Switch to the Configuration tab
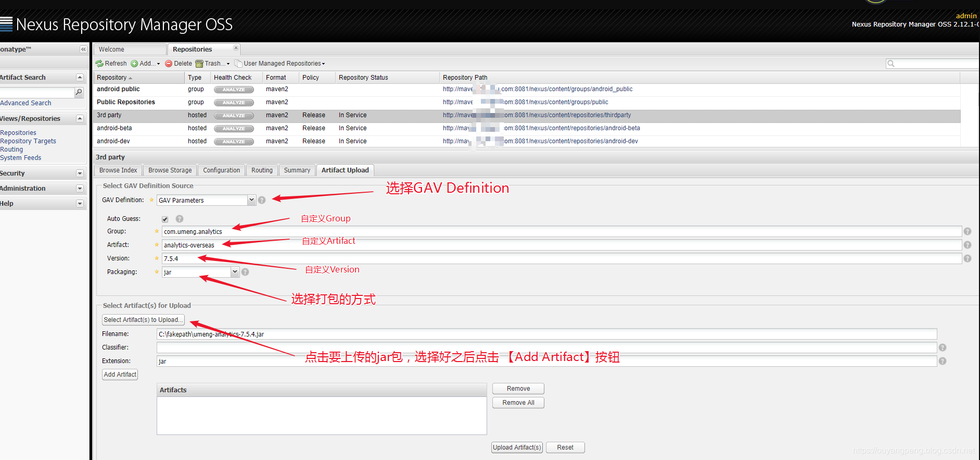The image size is (980, 460). pos(222,170)
